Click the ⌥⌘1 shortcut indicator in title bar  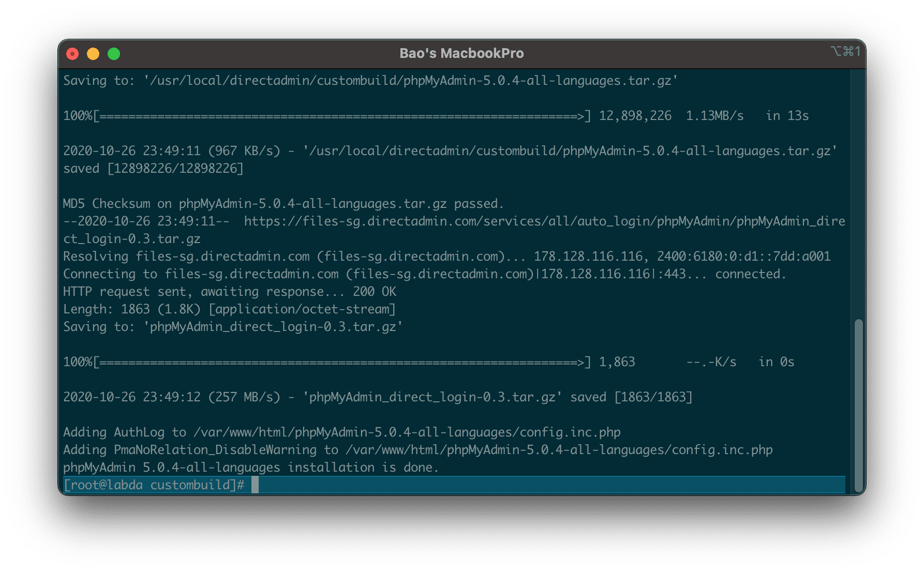845,51
